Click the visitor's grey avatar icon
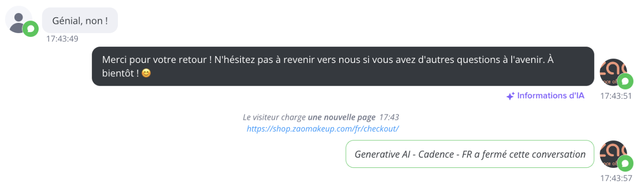Viewport: 644px width, 194px height. (19, 20)
